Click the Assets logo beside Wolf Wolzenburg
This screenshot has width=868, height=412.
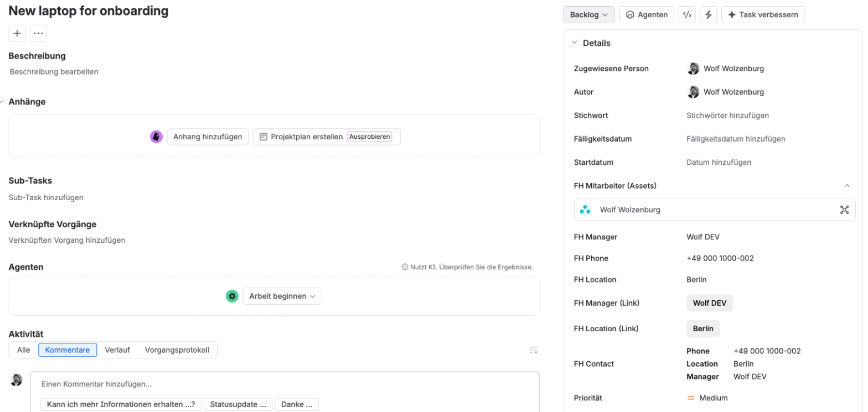tap(585, 210)
